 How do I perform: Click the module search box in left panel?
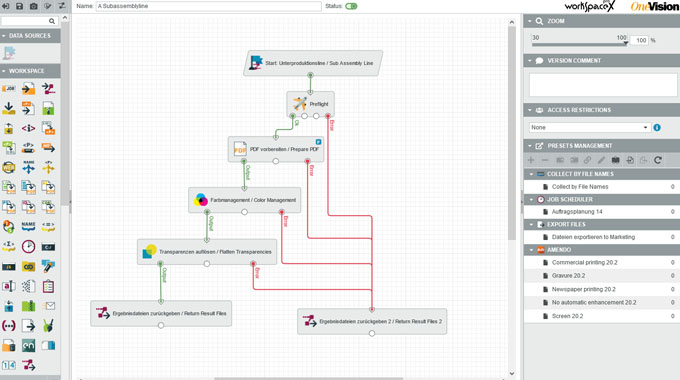29,21
